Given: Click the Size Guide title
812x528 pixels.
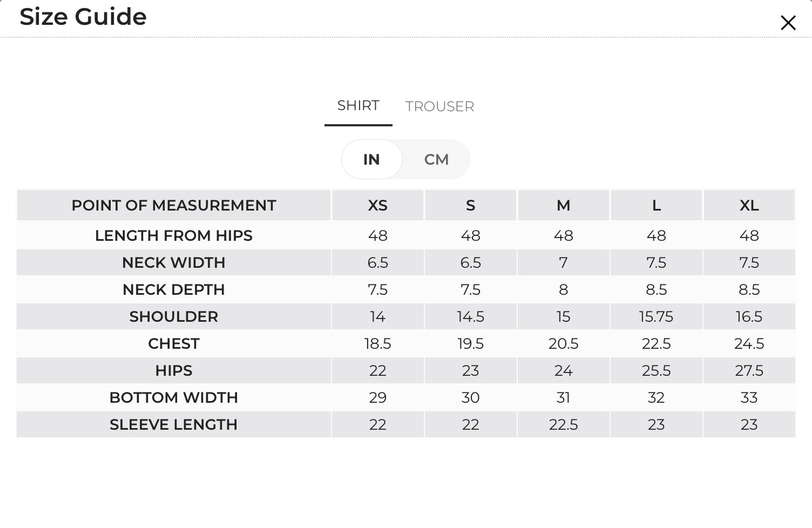Looking at the screenshot, I should click(83, 17).
